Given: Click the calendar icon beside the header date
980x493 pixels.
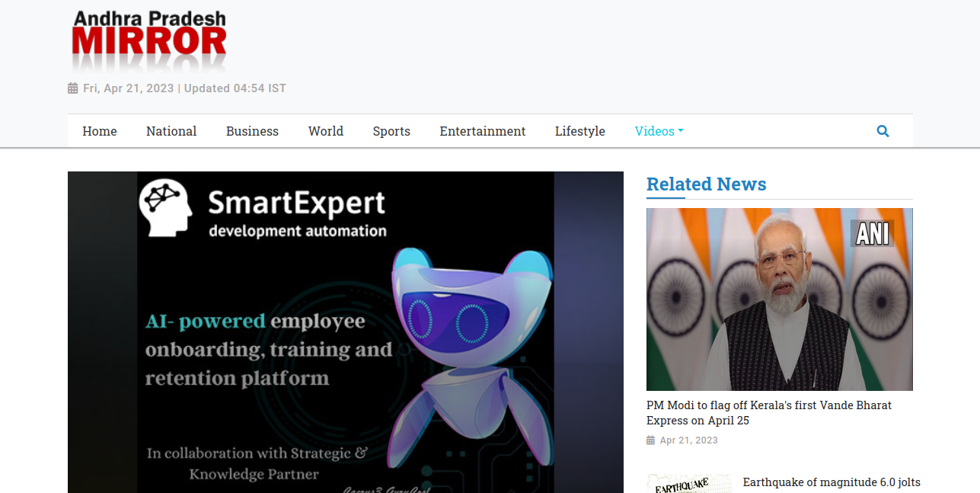Looking at the screenshot, I should (73, 88).
